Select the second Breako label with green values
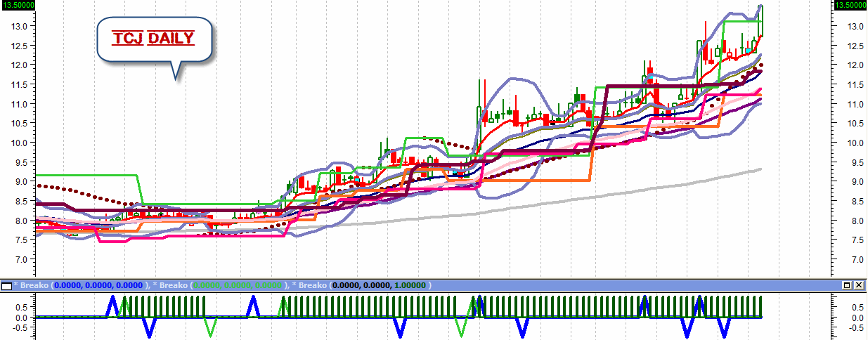 pos(220,286)
